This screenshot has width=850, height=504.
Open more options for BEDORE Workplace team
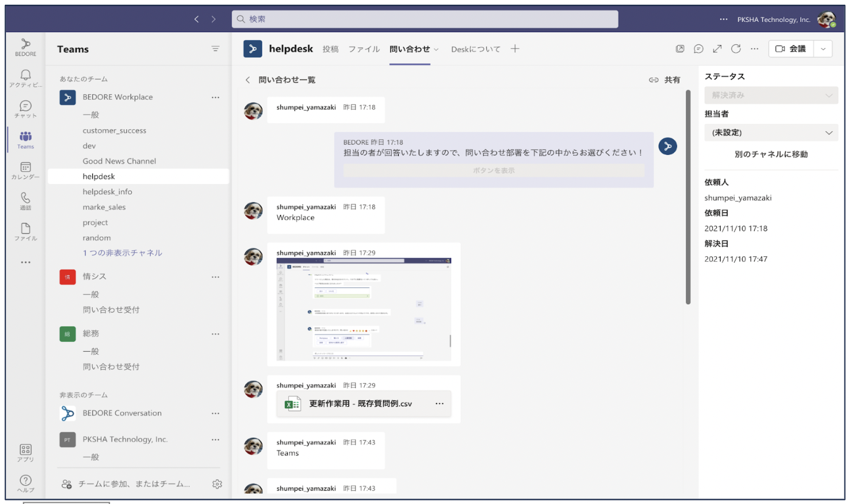[216, 97]
